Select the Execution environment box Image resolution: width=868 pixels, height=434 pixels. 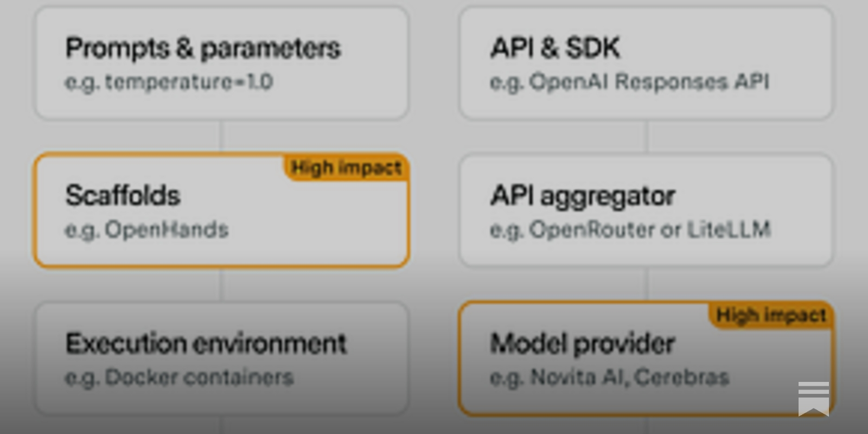pos(221,359)
